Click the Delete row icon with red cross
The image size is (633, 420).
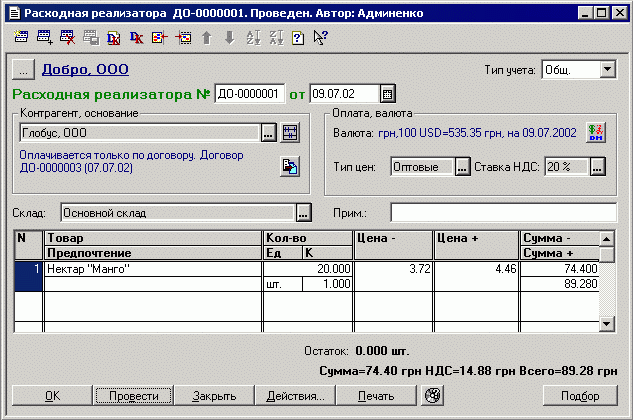click(67, 38)
